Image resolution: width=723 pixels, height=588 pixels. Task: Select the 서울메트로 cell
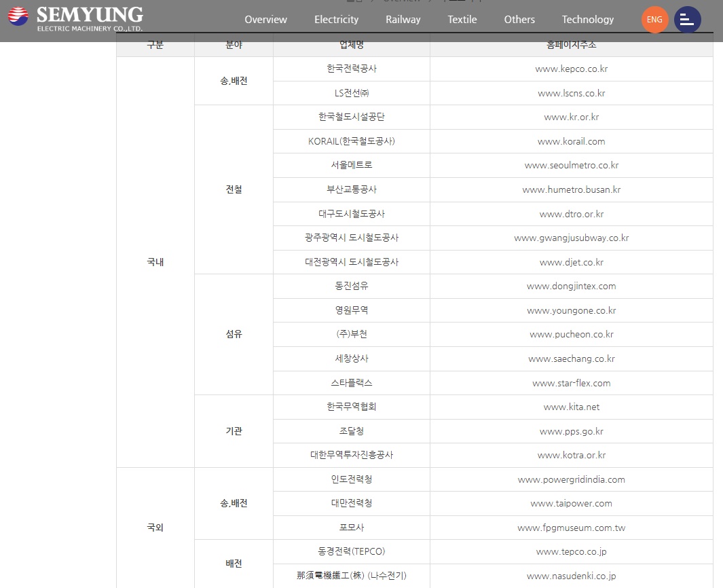tap(352, 165)
